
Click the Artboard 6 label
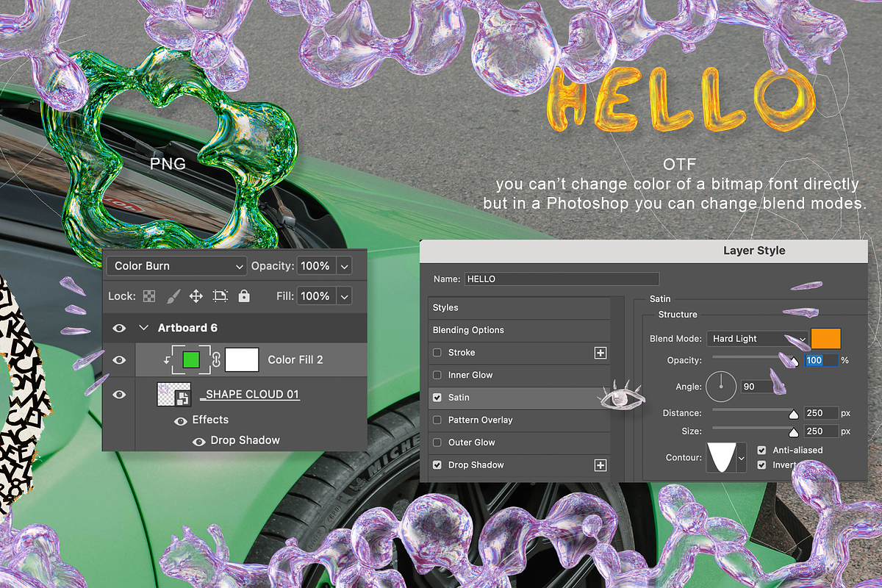point(188,328)
